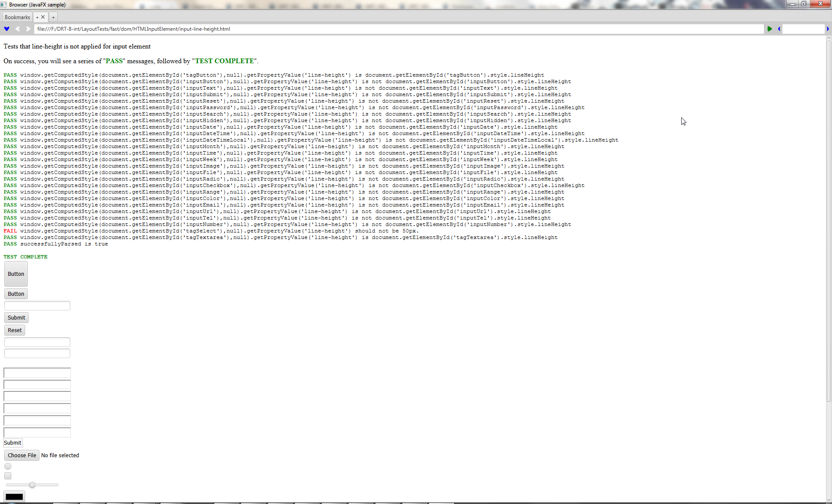The height and width of the screenshot is (504, 832).
Task: Click the green go/load page arrow
Action: [x=770, y=29]
